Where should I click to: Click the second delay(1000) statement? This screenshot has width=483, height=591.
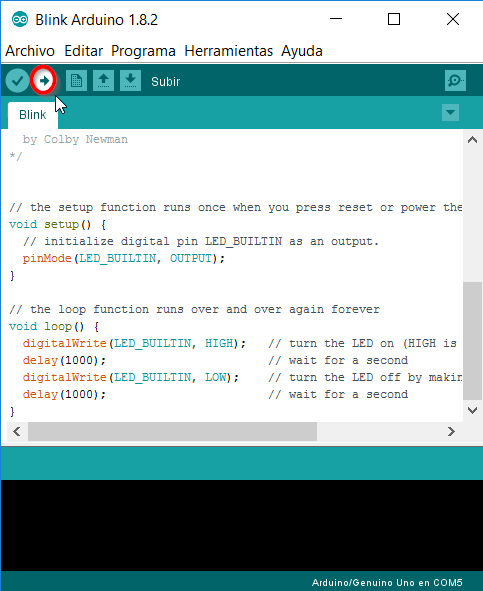click(x=64, y=394)
